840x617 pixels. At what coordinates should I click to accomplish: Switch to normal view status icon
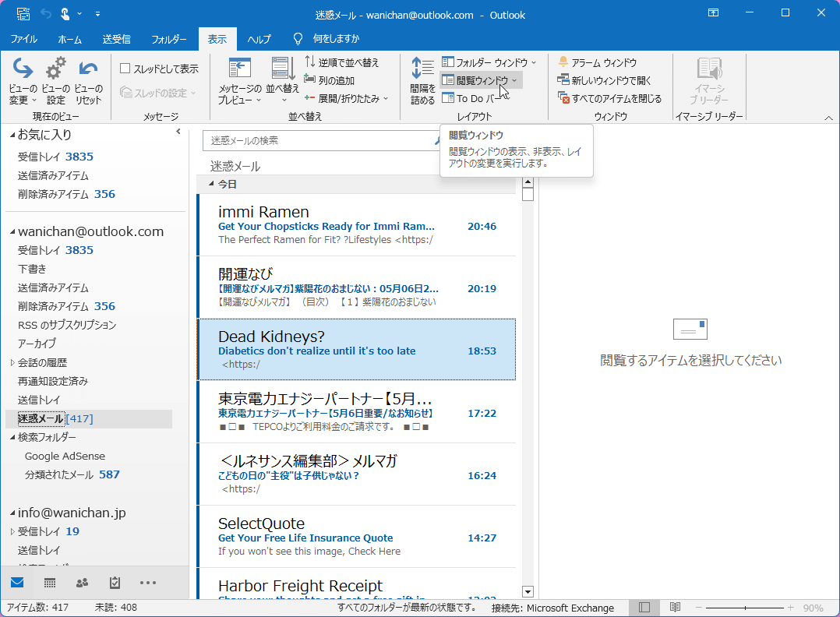(644, 608)
